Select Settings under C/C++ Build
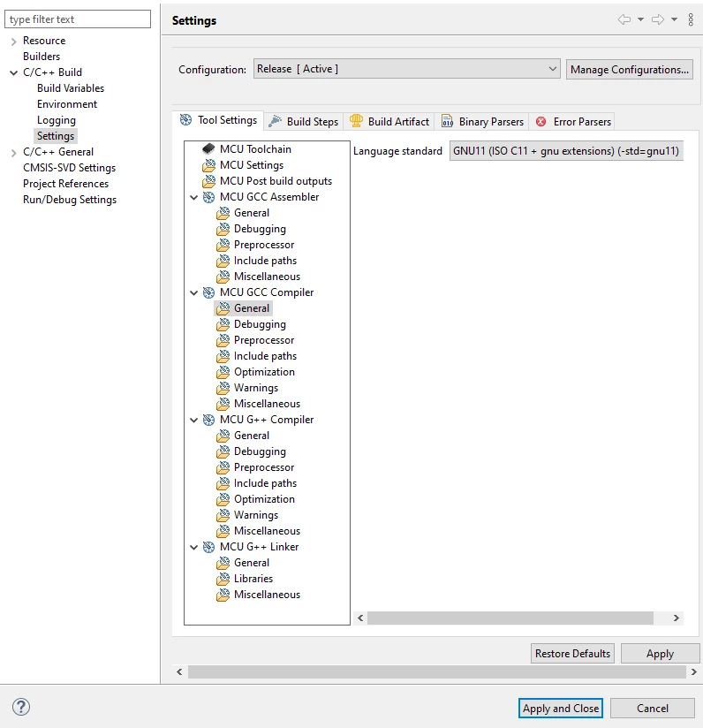This screenshot has height=728, width=703. tap(56, 135)
